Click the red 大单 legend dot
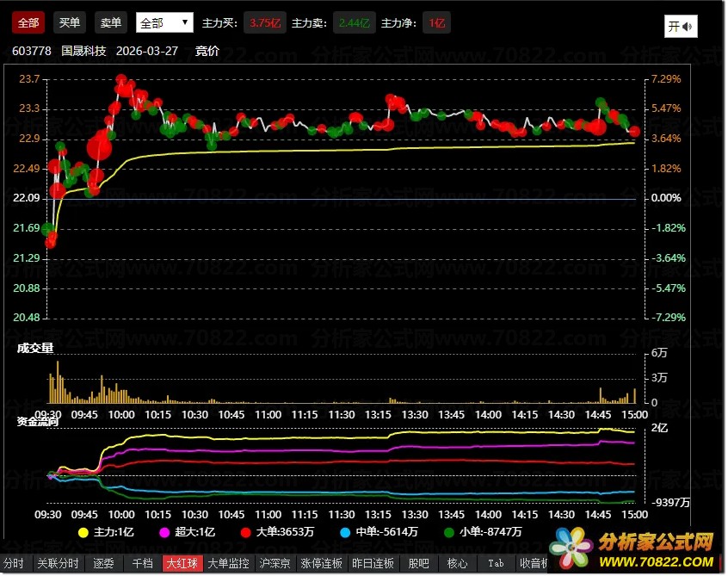The image size is (728, 576). click(x=246, y=532)
